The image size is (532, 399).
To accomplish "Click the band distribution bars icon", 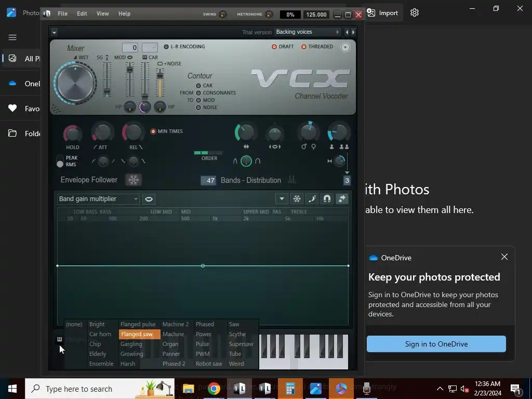I will tap(292, 180).
